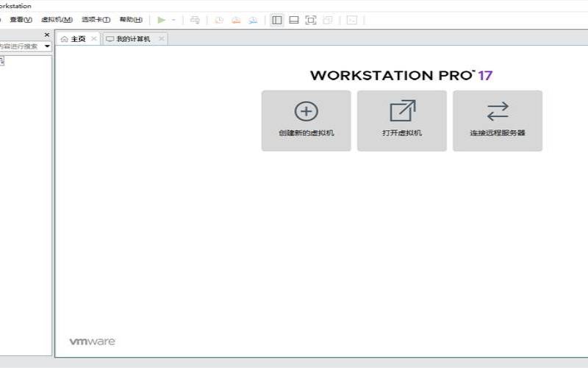The width and height of the screenshot is (588, 368).
Task: Click the console view toolbar icon
Action: point(352,20)
